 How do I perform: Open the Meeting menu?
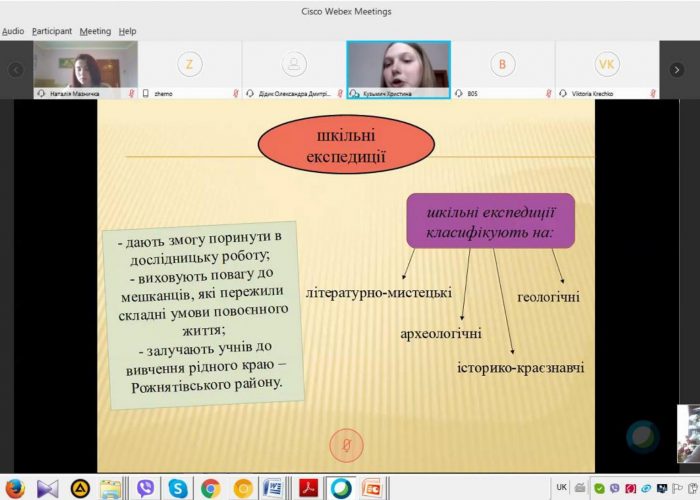click(x=95, y=31)
